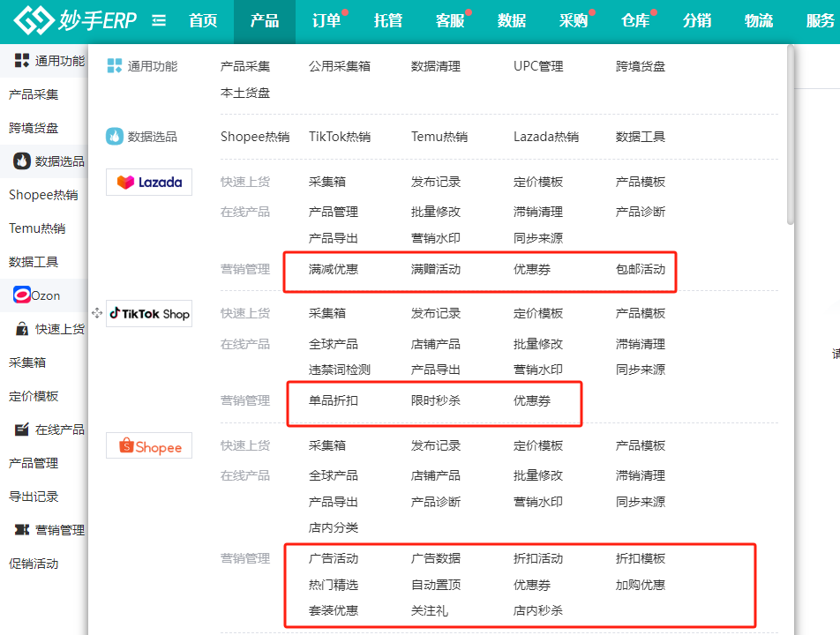Expand 在线产品 group in left sidebar
Viewport: 840px width, 635px height.
[49, 430]
